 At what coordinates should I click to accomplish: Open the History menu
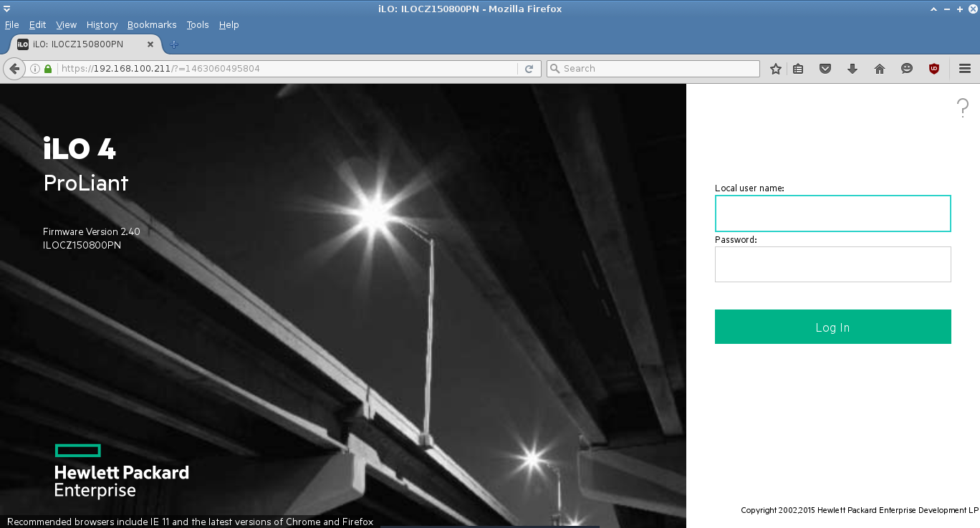(x=102, y=24)
